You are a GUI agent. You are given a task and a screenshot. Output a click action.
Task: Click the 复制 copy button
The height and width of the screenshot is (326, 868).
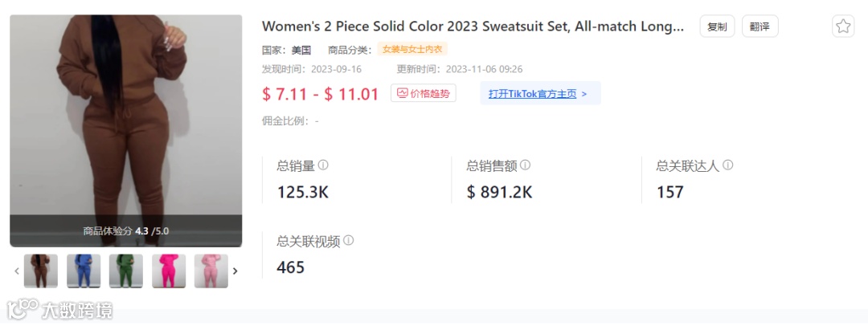click(x=717, y=26)
